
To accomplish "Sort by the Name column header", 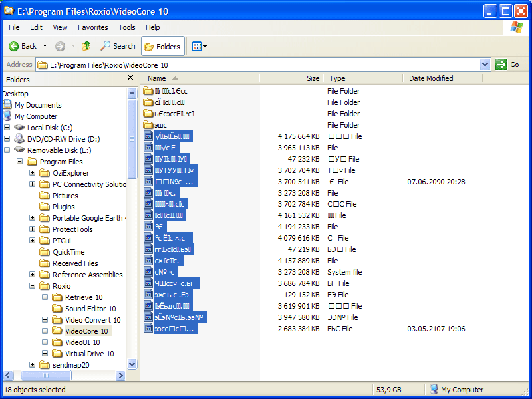I will 200,78.
